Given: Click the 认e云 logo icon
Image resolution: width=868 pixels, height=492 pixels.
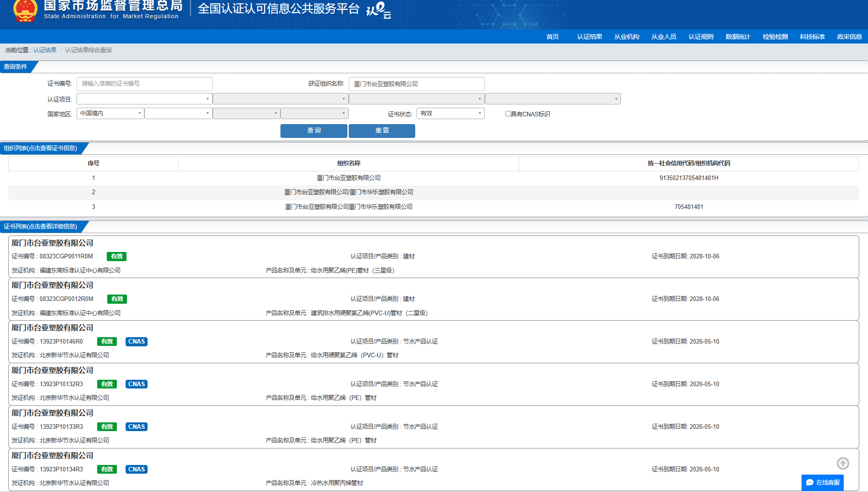Looking at the screenshot, I should (379, 10).
